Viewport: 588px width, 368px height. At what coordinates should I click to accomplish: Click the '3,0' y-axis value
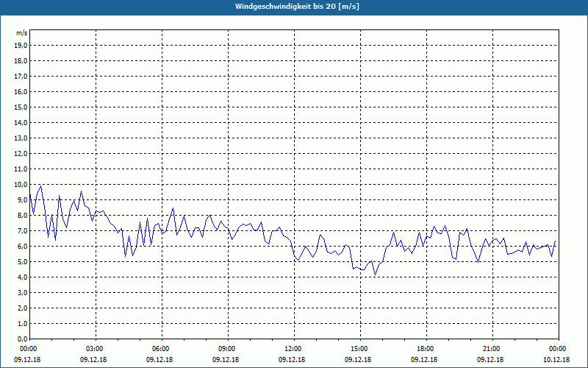[23, 292]
